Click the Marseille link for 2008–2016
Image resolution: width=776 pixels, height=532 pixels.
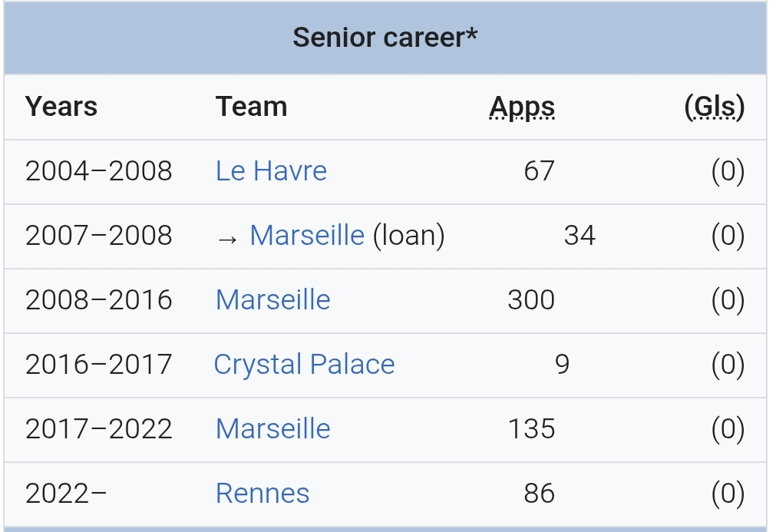272,300
